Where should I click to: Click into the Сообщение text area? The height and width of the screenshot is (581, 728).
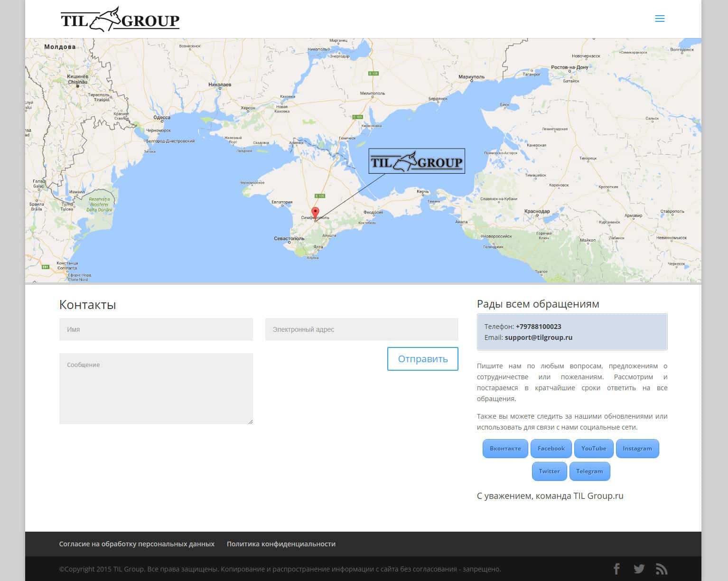(156, 388)
